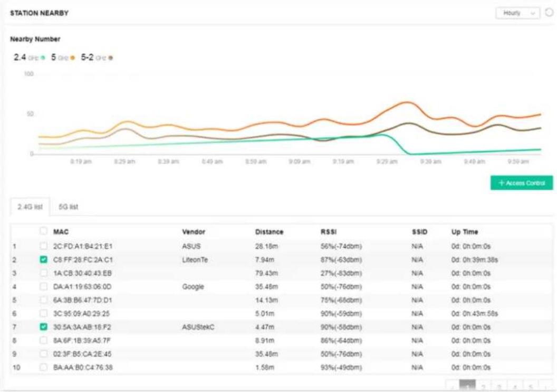Check the box for 2C:FD:A1:B4:21:E1 ASUS

pos(43,246)
